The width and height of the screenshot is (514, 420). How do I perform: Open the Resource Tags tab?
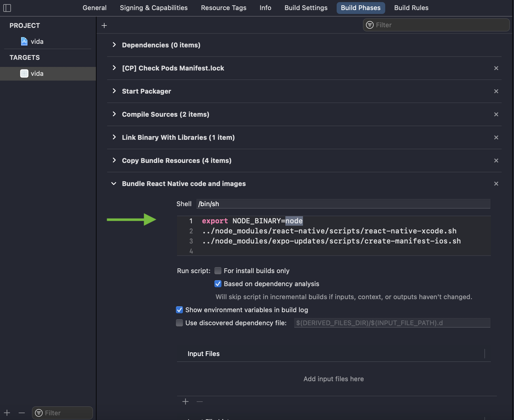(224, 8)
